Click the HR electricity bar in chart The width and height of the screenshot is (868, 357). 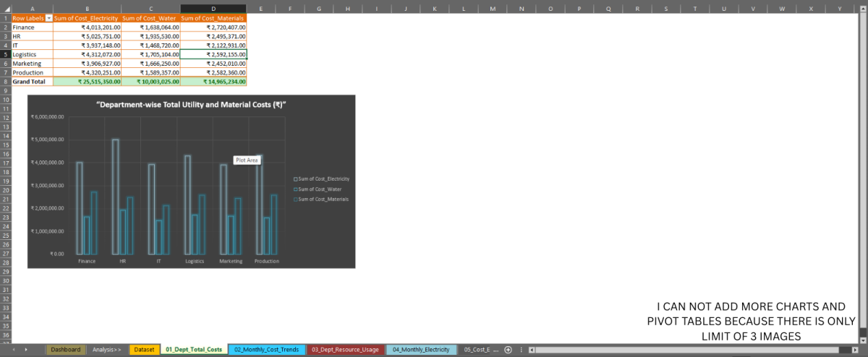coord(115,196)
